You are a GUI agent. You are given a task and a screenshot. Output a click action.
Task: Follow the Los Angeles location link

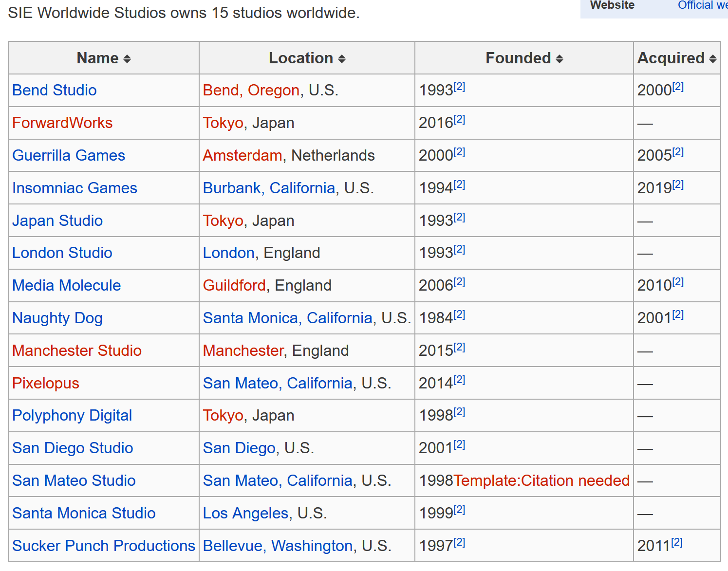tap(246, 513)
